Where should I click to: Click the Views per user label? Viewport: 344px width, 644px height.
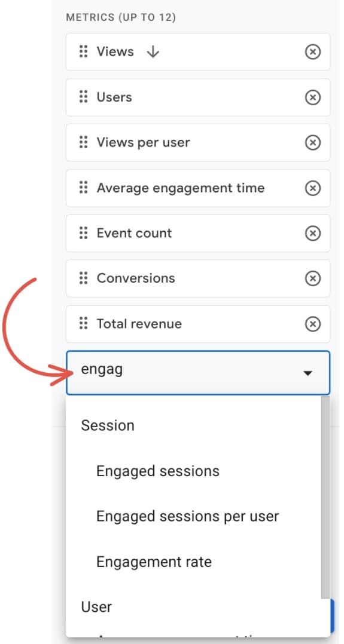click(x=143, y=143)
